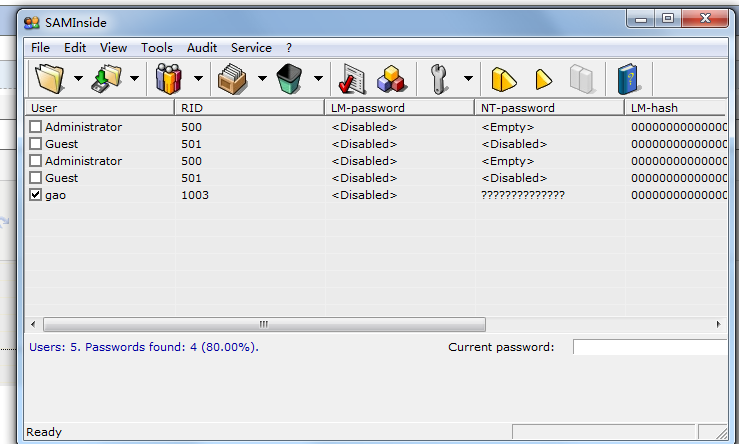Viewport: 739px width, 444px height.
Task: Click the horizontal scrollbar thumb
Action: tap(264, 324)
